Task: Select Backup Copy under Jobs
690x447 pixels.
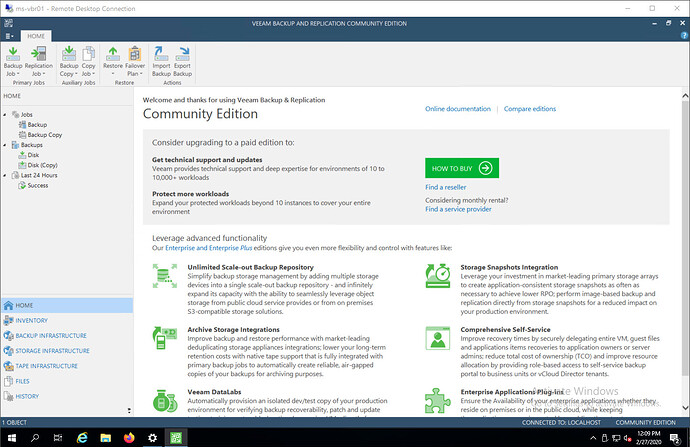Action: (44, 135)
